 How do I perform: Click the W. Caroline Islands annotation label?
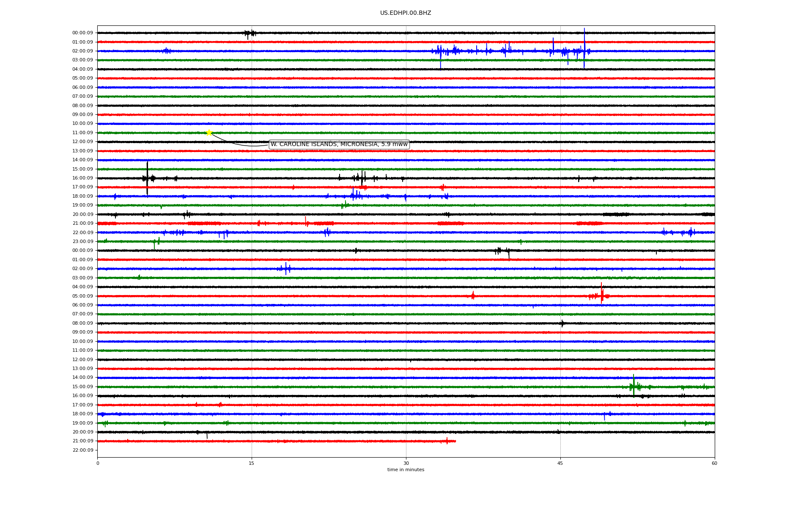pyautogui.click(x=339, y=144)
